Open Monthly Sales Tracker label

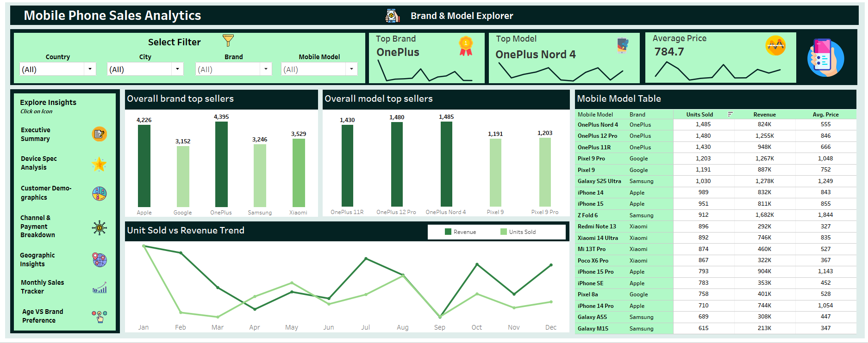[x=42, y=287]
